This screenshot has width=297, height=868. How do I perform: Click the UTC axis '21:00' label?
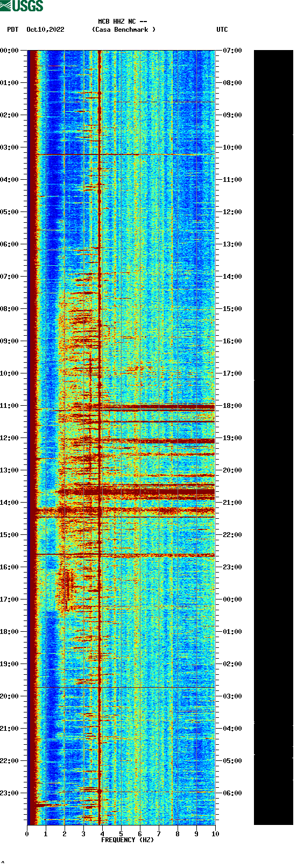pyautogui.click(x=232, y=503)
